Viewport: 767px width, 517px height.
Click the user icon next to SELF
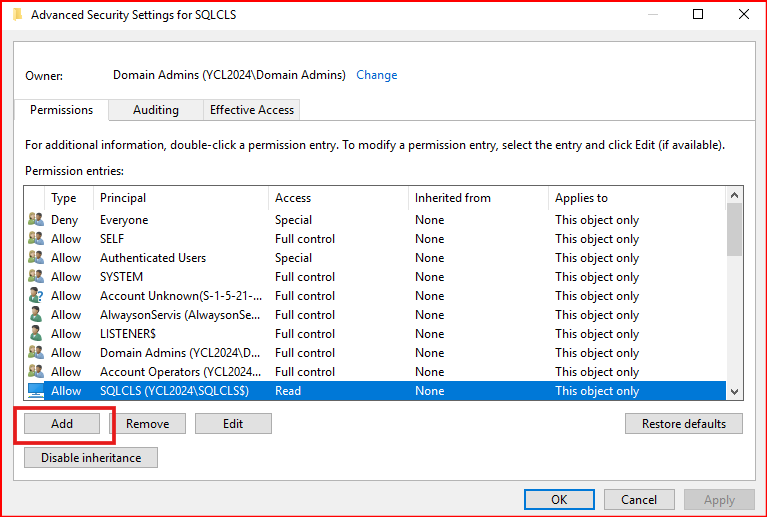tap(36, 239)
